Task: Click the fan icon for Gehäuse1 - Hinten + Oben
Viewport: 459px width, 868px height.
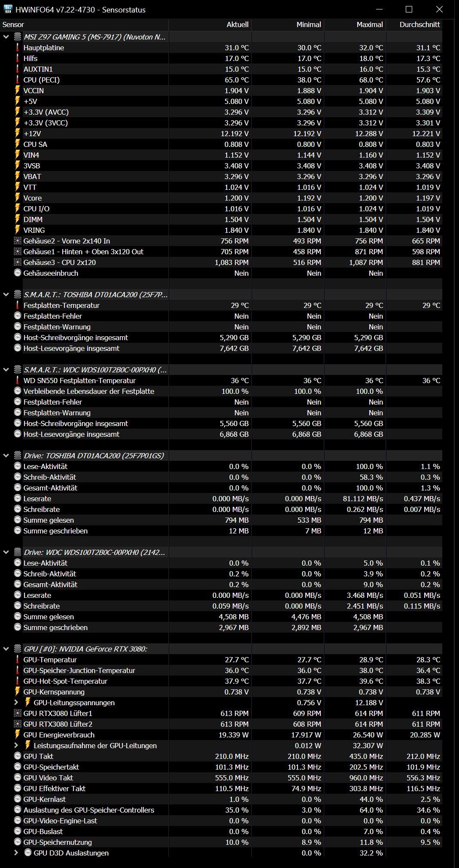Action: [x=18, y=251]
